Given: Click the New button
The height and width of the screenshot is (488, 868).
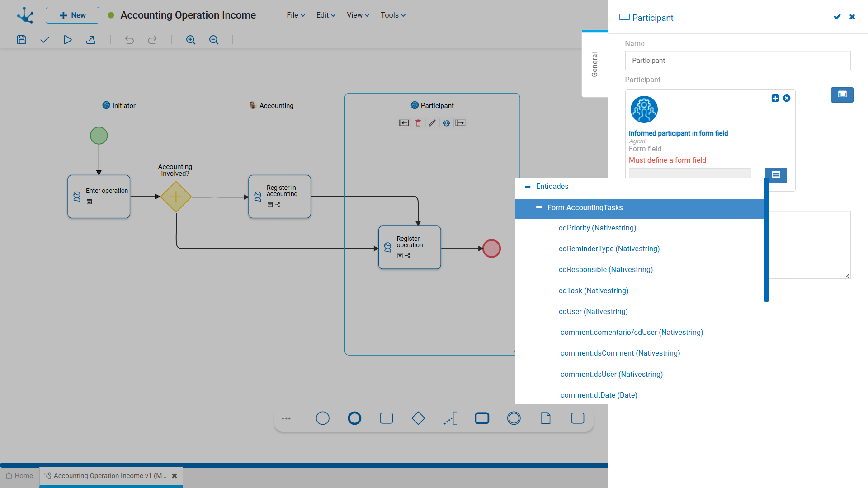Looking at the screenshot, I should [x=72, y=15].
